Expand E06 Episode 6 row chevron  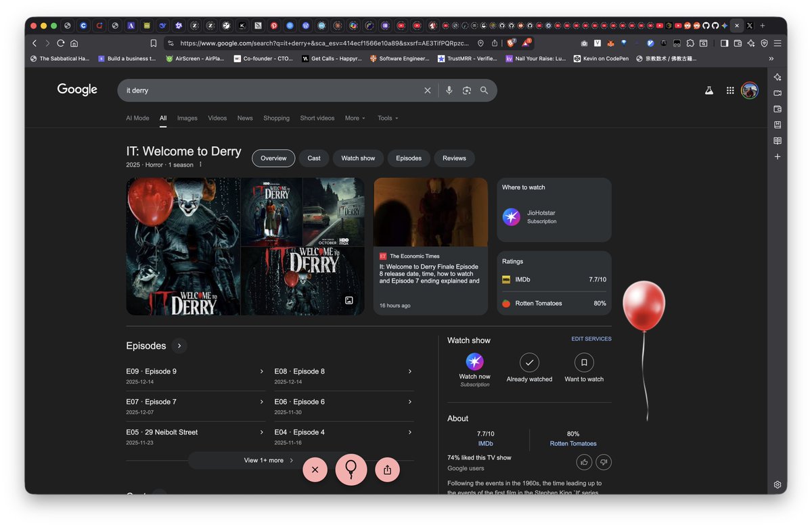(x=410, y=402)
